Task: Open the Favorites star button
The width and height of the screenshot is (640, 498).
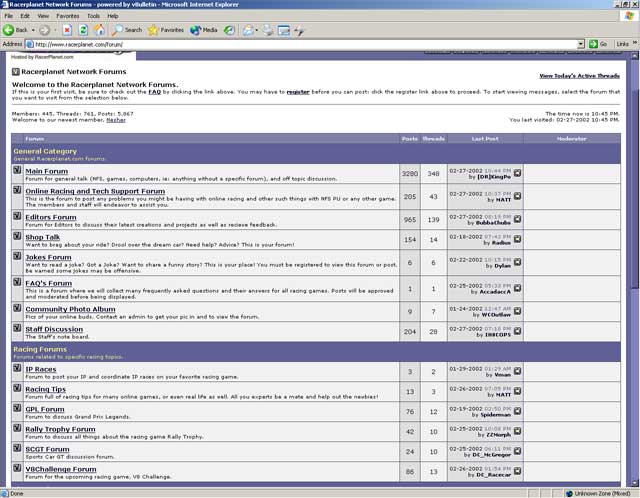Action: (166, 30)
